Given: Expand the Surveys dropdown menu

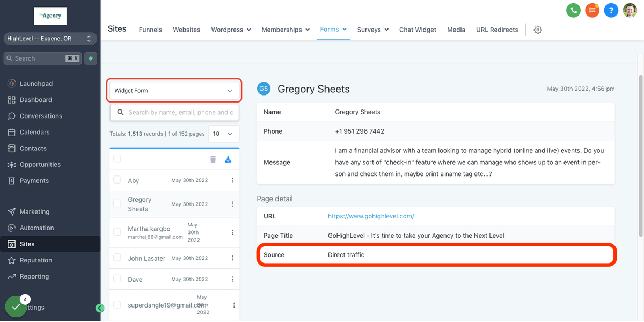Looking at the screenshot, I should (x=373, y=30).
